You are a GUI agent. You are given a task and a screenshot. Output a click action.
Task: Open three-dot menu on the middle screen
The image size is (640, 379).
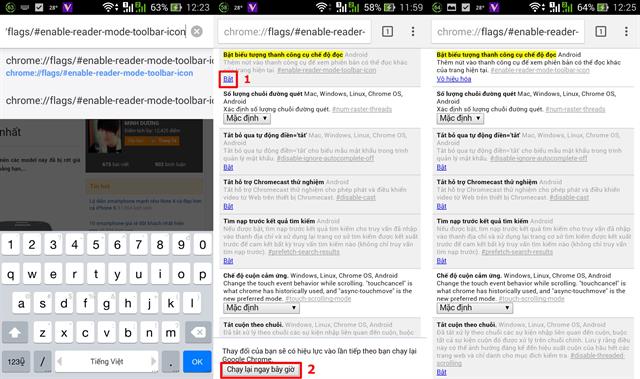413,31
